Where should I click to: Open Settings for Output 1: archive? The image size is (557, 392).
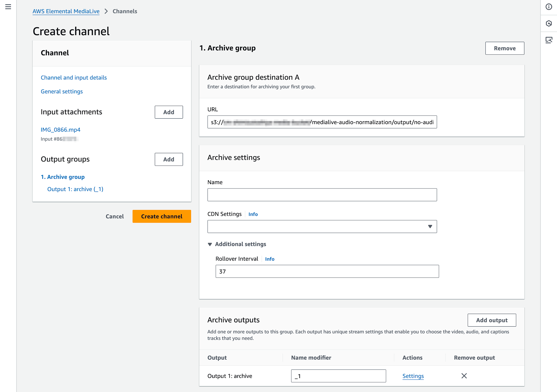point(413,376)
